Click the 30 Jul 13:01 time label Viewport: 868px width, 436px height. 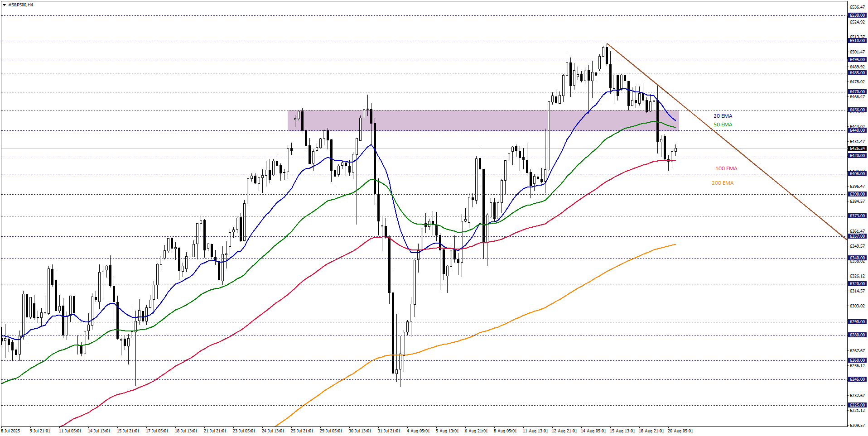pyautogui.click(x=360, y=431)
